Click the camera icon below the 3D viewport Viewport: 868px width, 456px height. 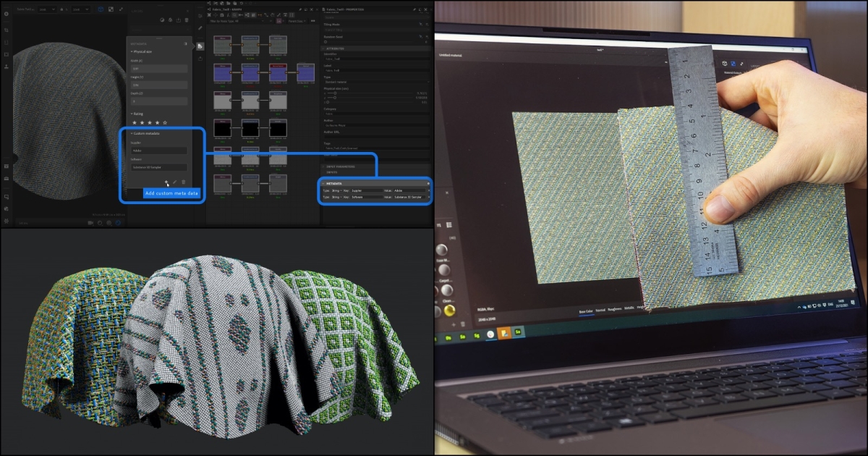[90, 223]
